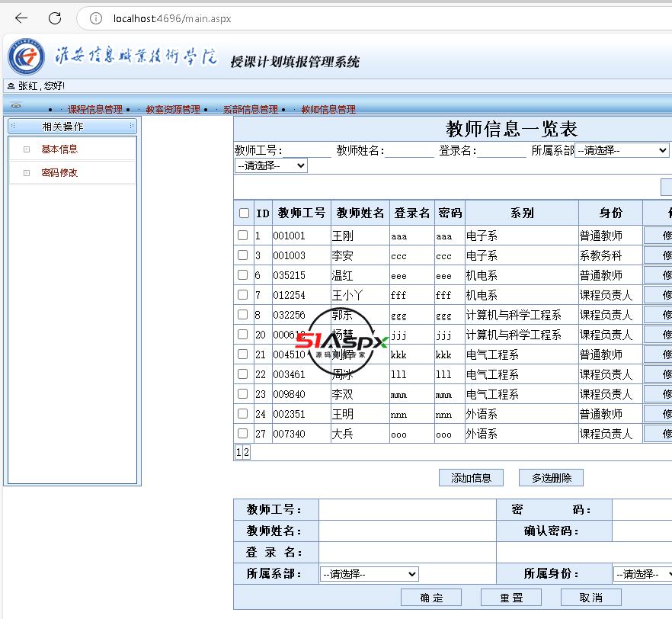The height and width of the screenshot is (619, 672).
Task: Go to page 2 of the teacher list
Action: tap(246, 452)
